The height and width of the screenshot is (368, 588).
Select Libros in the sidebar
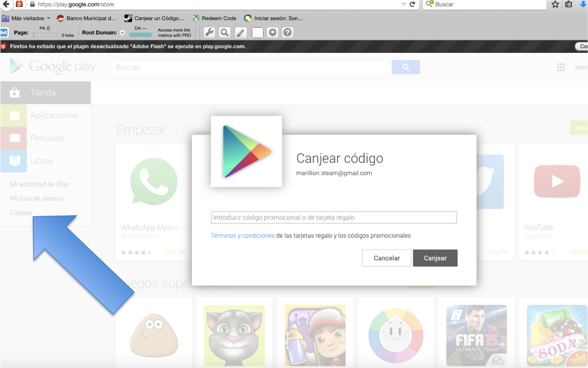tap(46, 161)
